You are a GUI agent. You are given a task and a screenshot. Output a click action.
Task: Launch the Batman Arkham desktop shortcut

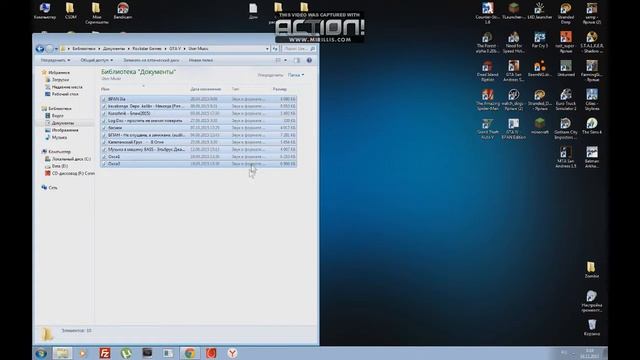(x=592, y=158)
